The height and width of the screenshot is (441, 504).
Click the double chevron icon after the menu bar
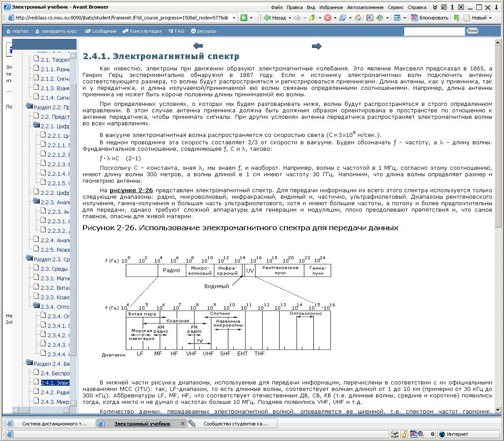435,7
